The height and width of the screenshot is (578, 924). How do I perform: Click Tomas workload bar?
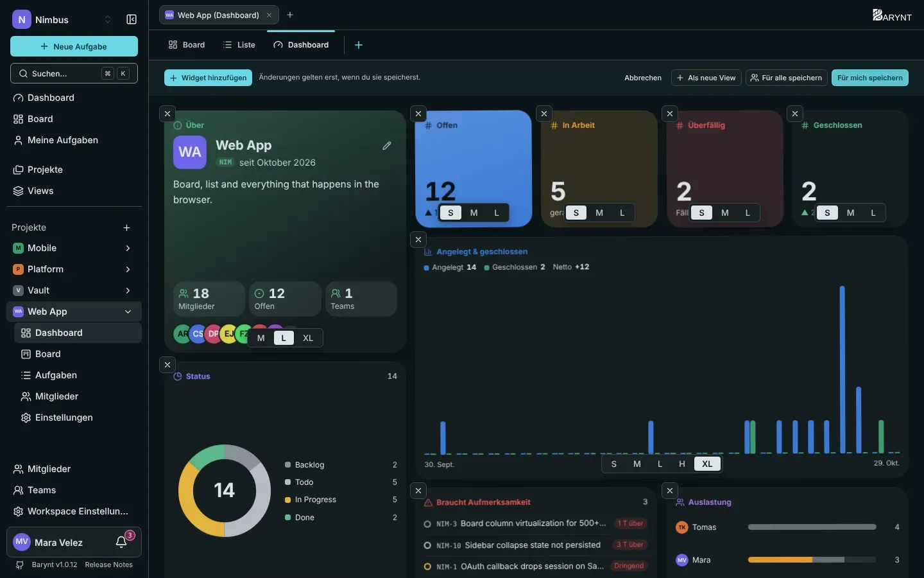[812, 527]
